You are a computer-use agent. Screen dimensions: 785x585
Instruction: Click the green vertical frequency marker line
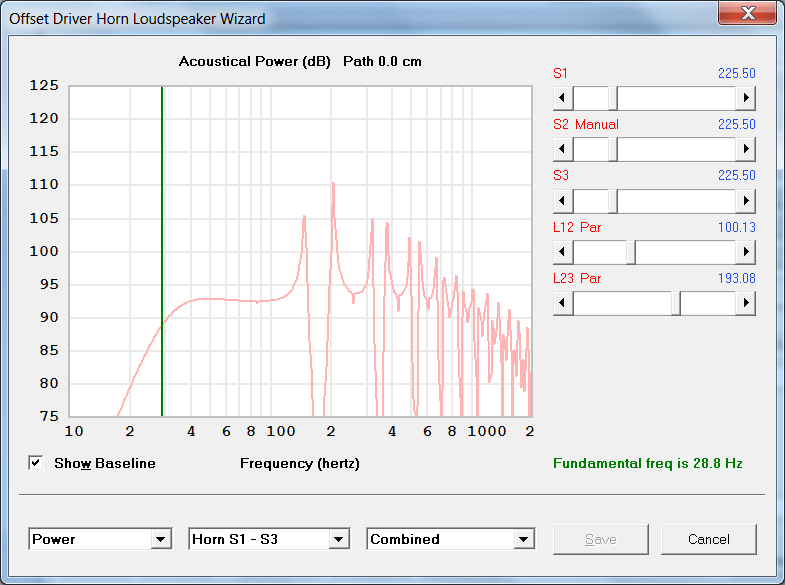click(162, 251)
